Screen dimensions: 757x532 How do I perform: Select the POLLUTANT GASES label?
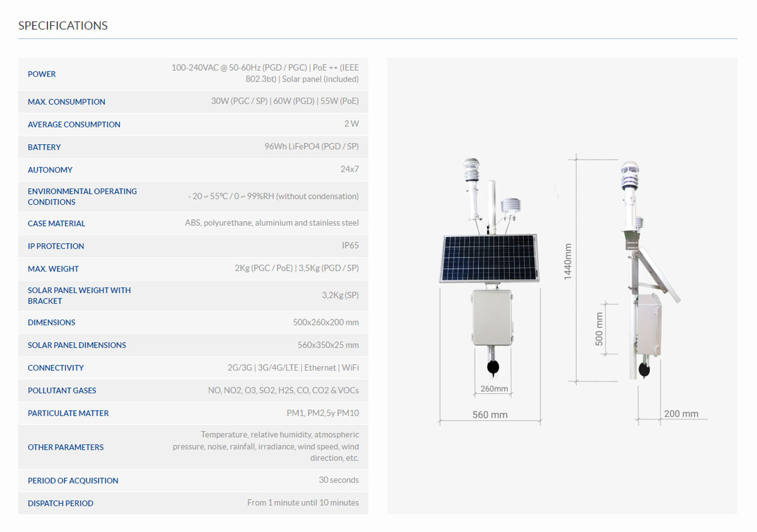62,391
